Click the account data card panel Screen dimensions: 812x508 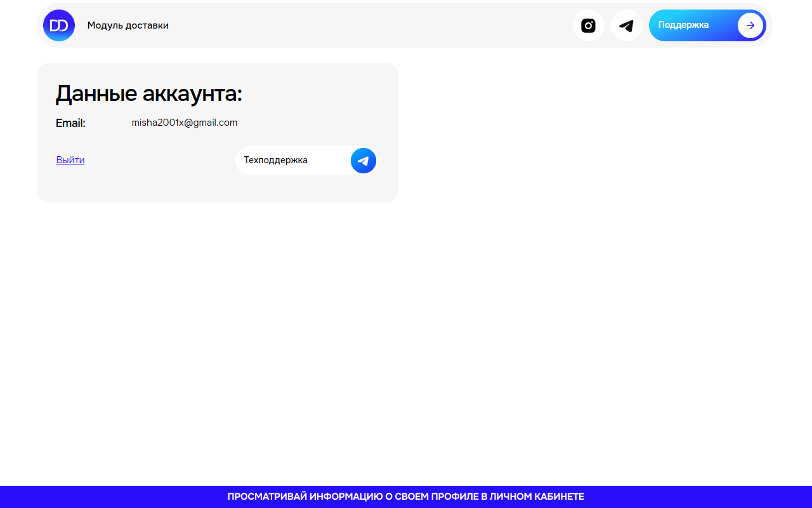[218, 132]
